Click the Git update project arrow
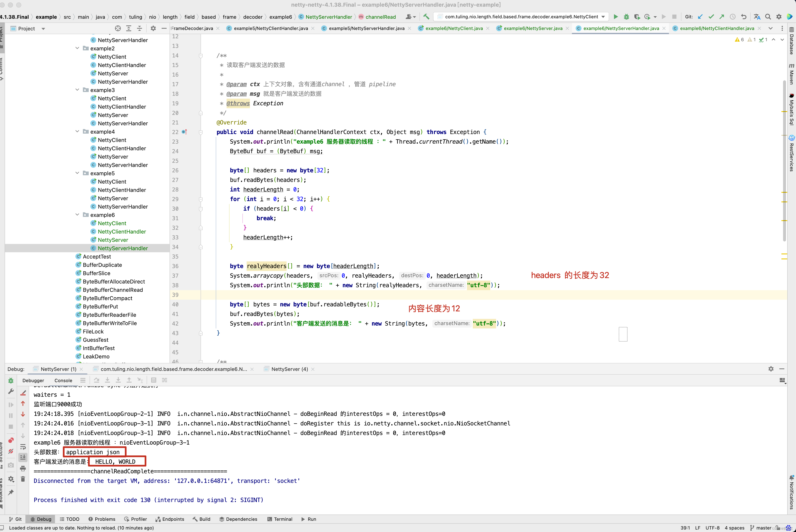The image size is (796, 532). pos(700,17)
